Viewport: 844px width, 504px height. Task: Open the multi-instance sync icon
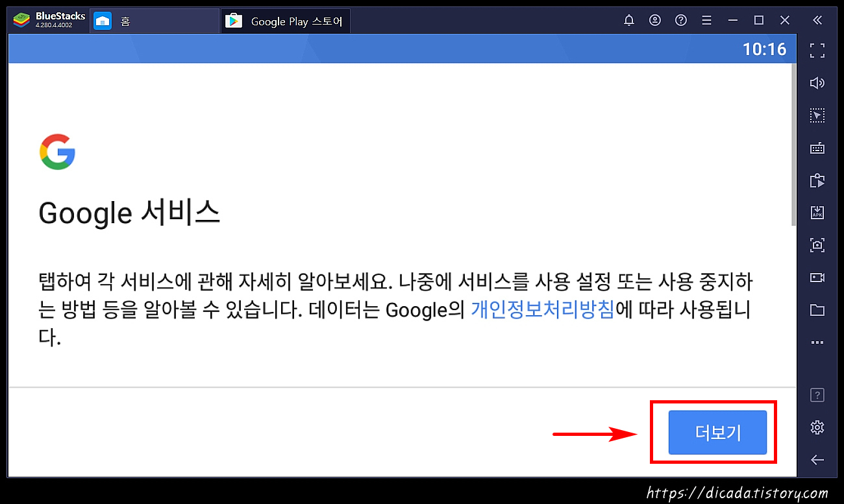817,180
